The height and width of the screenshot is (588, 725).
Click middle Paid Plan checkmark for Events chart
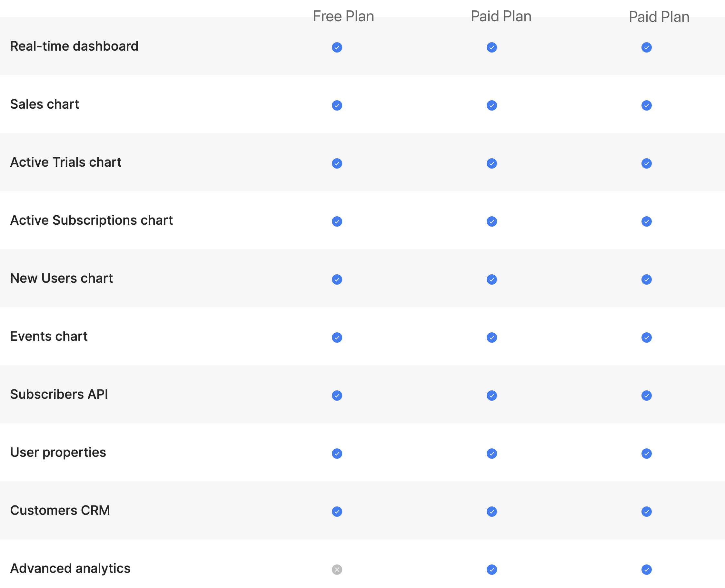coord(492,337)
